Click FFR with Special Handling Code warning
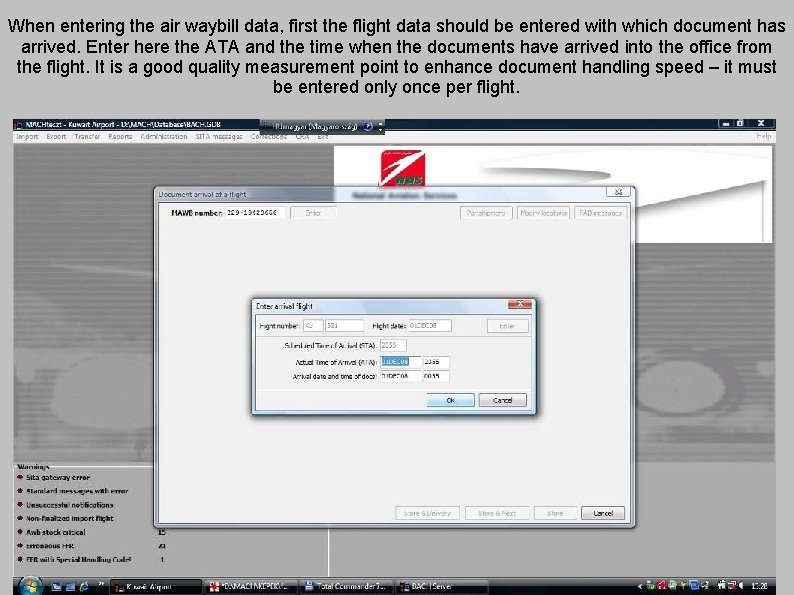The height and width of the screenshot is (595, 794). coord(78,560)
